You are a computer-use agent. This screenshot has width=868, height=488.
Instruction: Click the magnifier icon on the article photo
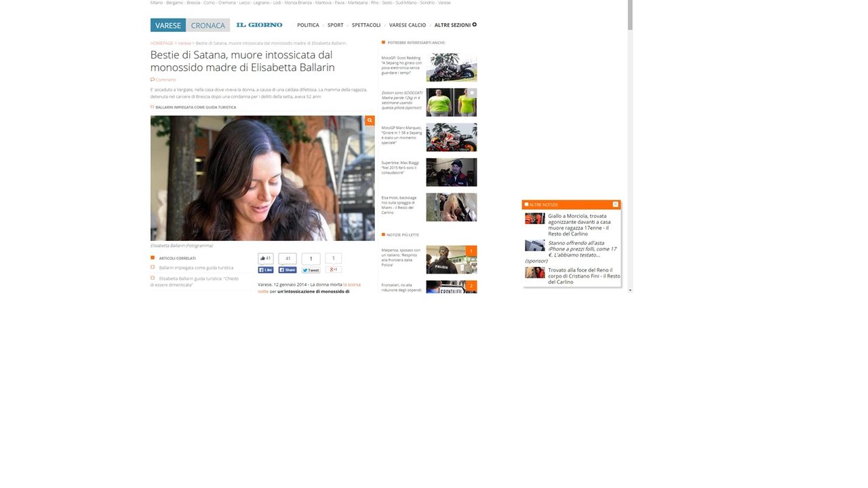coord(370,120)
